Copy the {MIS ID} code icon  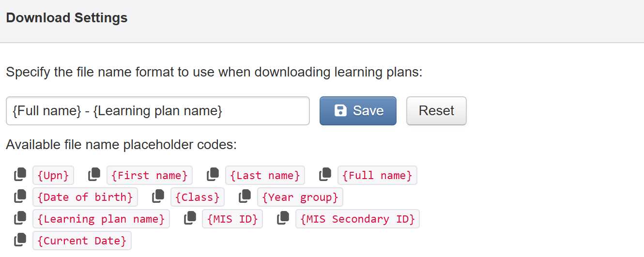[189, 218]
